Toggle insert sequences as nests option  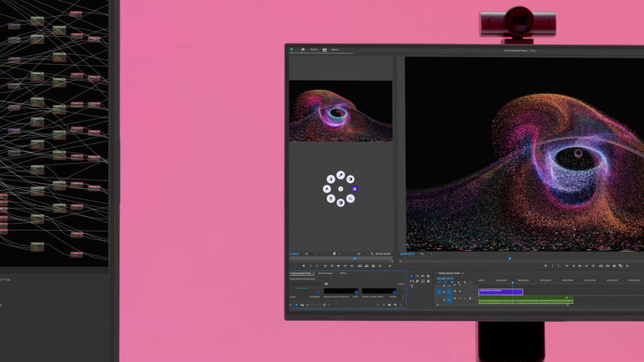(x=440, y=282)
